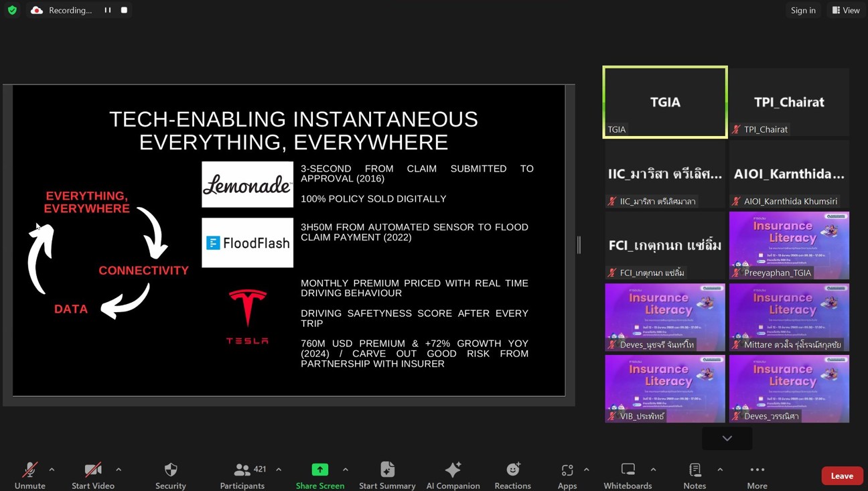Expand apps options arrow
Screen dimensions: 868x491
click(x=587, y=470)
